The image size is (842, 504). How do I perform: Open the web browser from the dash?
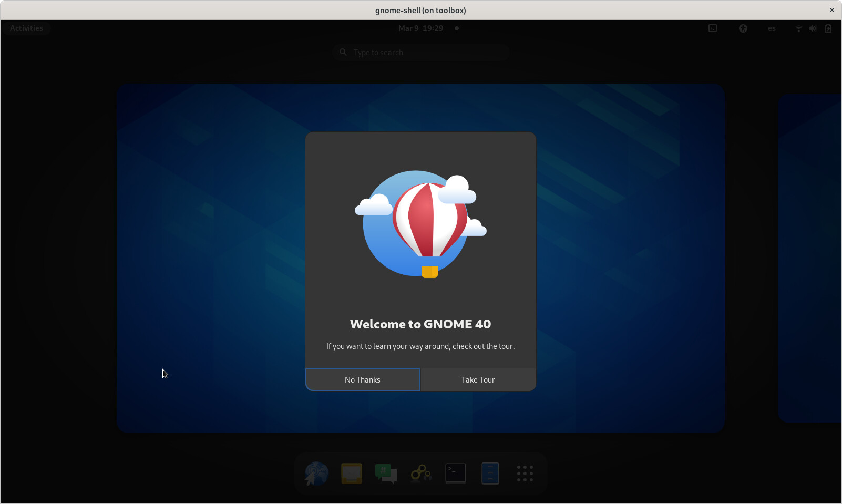(x=316, y=474)
